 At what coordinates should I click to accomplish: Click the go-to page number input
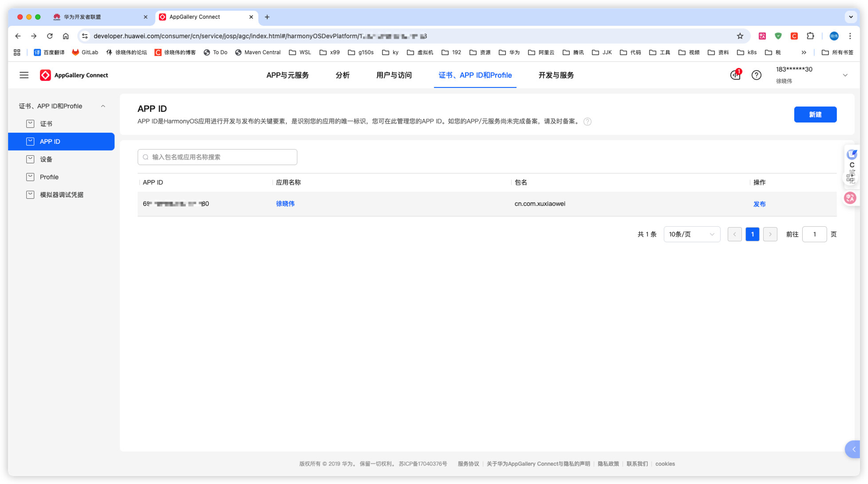point(814,234)
